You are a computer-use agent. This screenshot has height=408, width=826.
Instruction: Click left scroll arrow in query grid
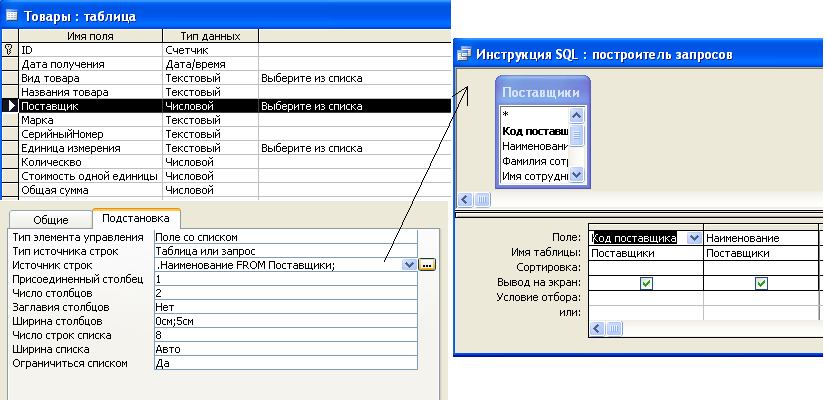click(x=597, y=329)
